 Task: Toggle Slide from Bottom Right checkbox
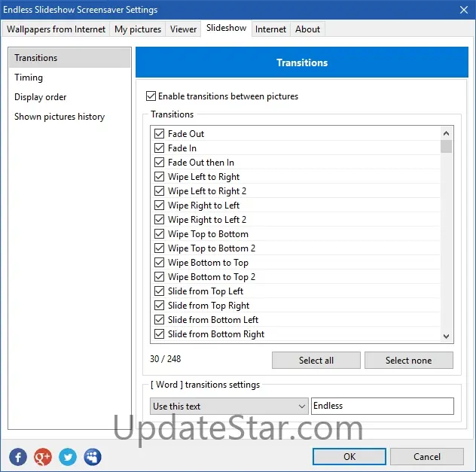[160, 334]
